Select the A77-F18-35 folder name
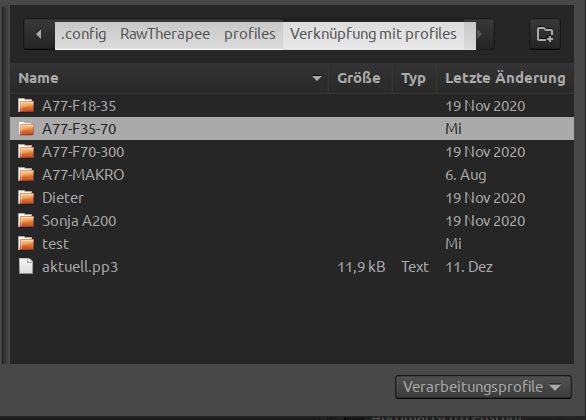 [79, 106]
